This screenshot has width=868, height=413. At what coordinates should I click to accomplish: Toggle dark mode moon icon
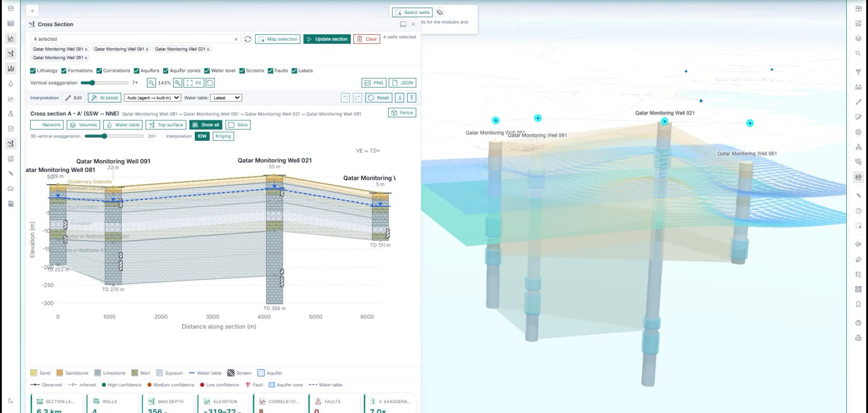coord(11,401)
